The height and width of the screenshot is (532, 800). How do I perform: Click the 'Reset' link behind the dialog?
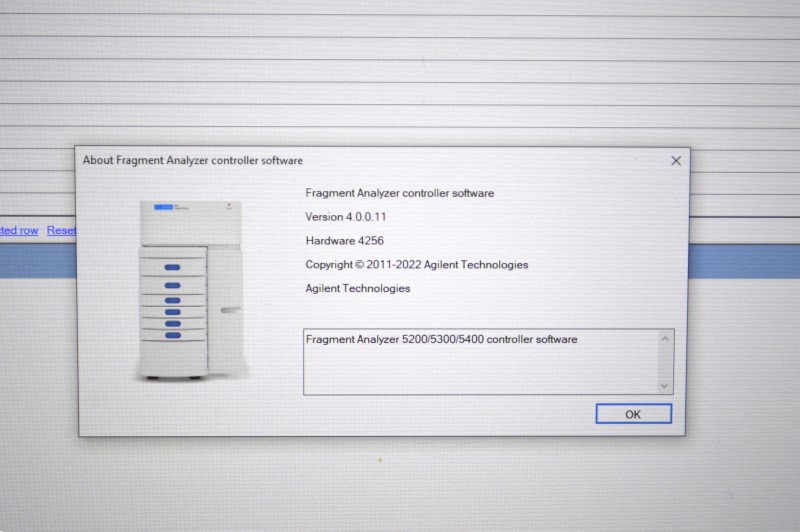pyautogui.click(x=61, y=231)
